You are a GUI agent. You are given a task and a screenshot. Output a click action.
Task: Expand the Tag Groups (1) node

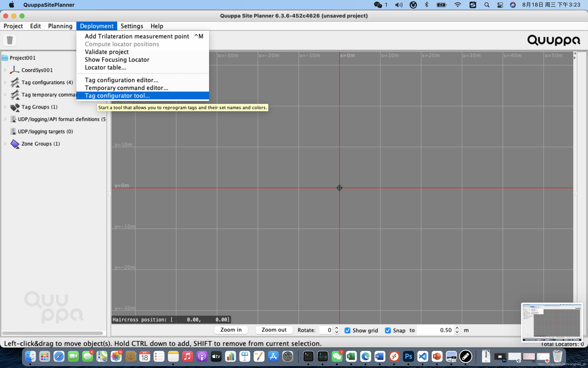5,107
